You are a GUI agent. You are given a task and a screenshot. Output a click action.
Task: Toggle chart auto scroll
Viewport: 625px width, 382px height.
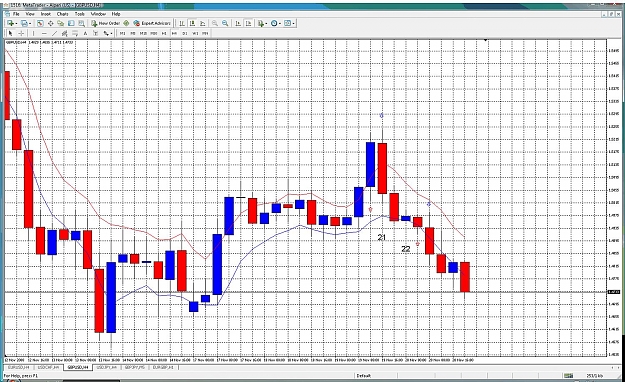(x=238, y=23)
